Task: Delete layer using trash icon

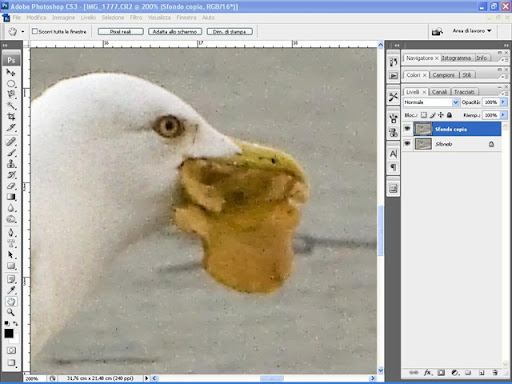Action: [x=495, y=373]
